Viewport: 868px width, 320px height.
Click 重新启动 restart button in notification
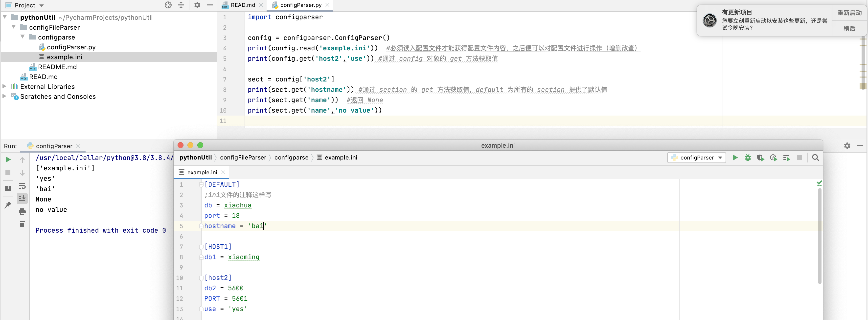tap(849, 13)
